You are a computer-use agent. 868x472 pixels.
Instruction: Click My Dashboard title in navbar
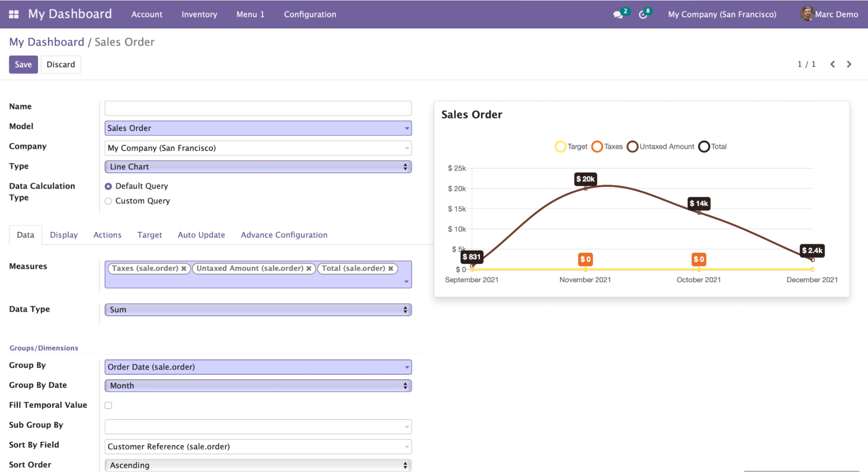(70, 14)
